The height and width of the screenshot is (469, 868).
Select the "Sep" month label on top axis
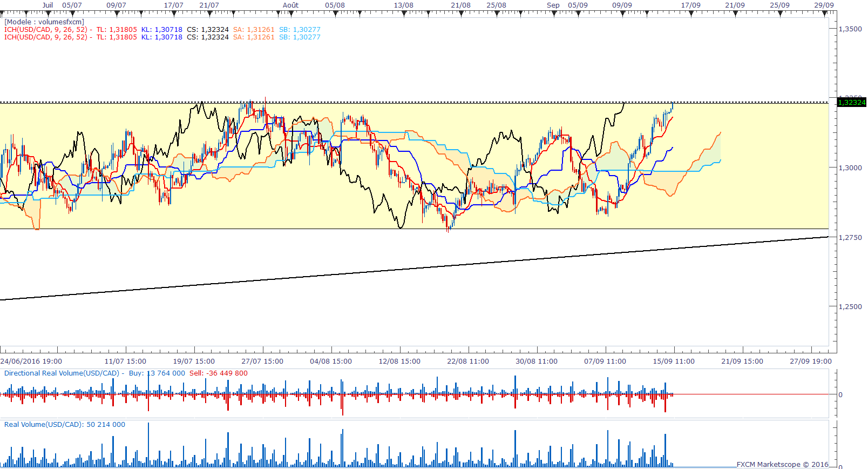(x=553, y=5)
